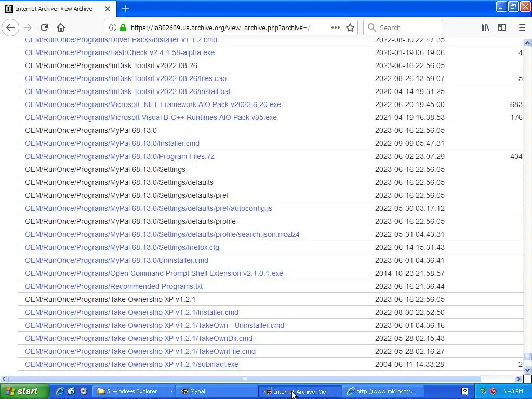This screenshot has height=399, width=532.
Task: Open Take Ownership XP Installer.cmd link
Action: tap(131, 312)
